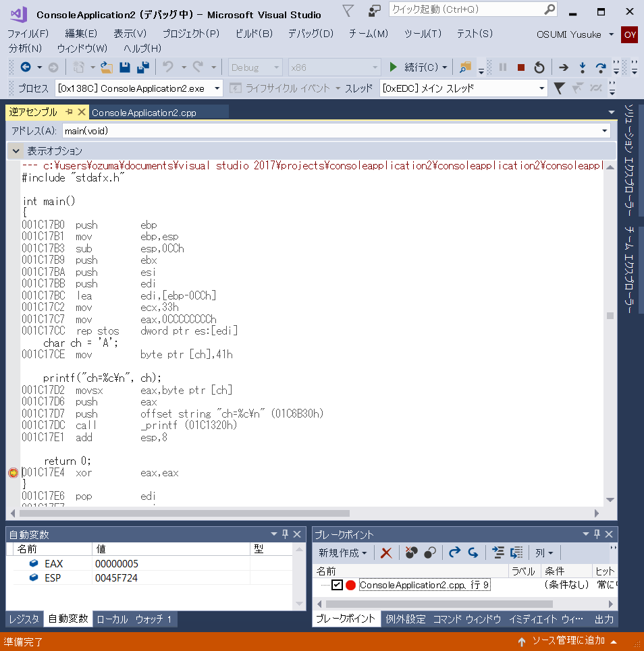Click the breakpoints panel horizontal scrollbar
This screenshot has width=644, height=651.
pyautogui.click(x=439, y=604)
